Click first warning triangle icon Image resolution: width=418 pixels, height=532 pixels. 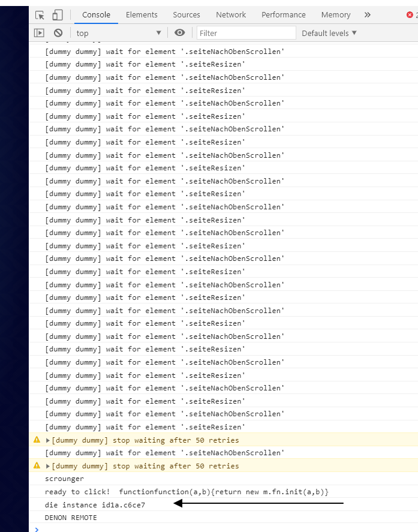coord(37,440)
